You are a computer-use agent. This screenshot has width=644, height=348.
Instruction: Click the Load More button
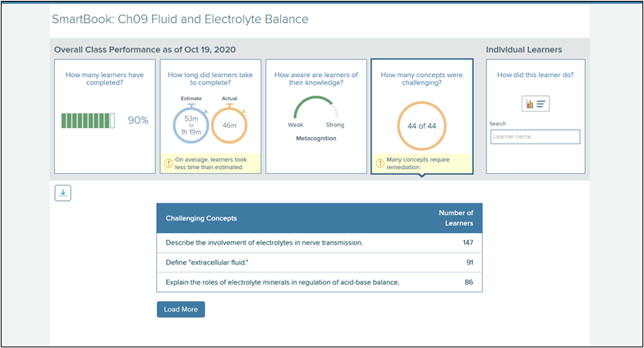coord(181,309)
